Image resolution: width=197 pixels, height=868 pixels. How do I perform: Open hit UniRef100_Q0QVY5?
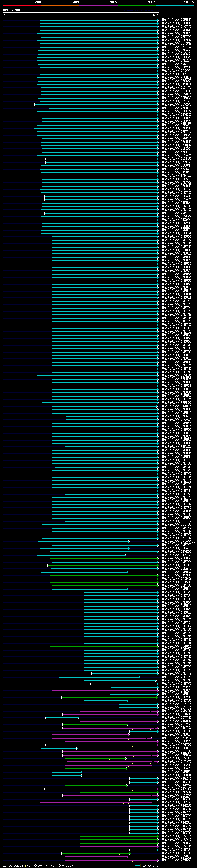[x=177, y=26]
